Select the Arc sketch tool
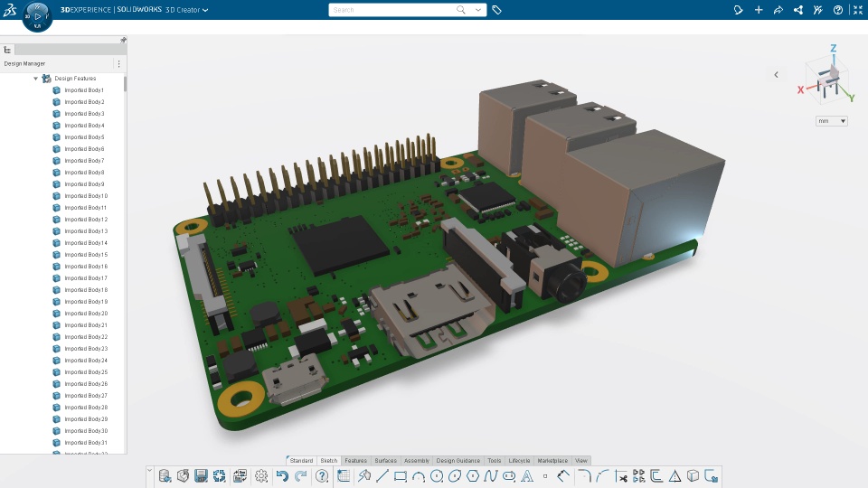This screenshot has width=868, height=488. [x=419, y=476]
